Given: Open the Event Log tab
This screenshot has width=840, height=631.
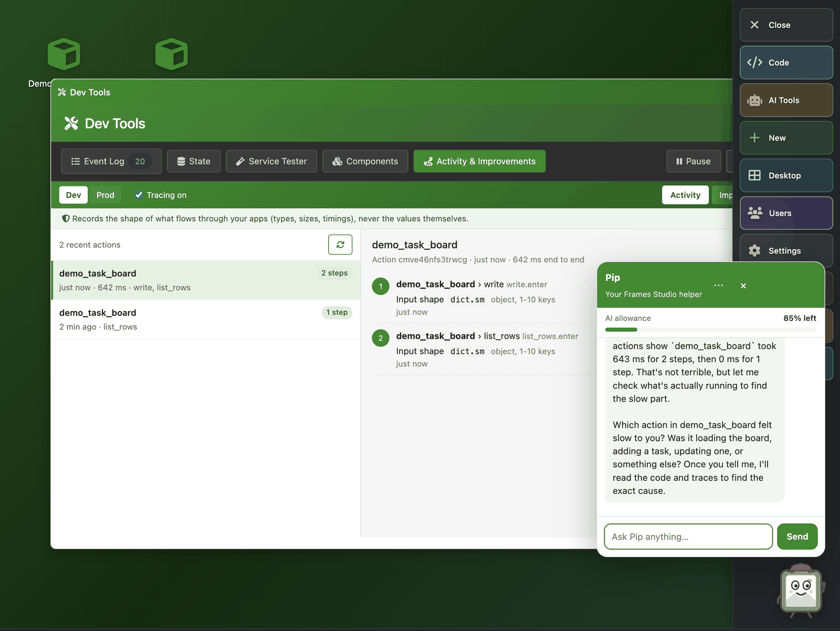Looking at the screenshot, I should tap(111, 161).
